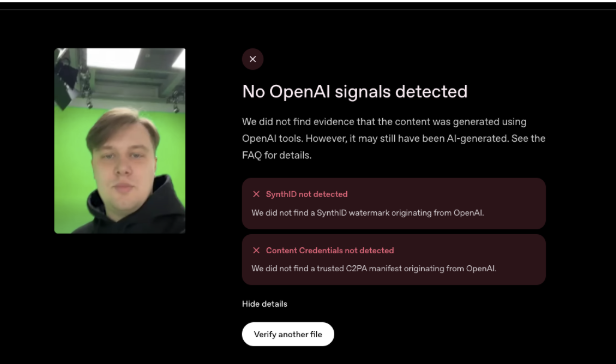Image resolution: width=616 pixels, height=364 pixels.
Task: Click the phrase "may still have been AI-generated"
Action: pos(433,139)
